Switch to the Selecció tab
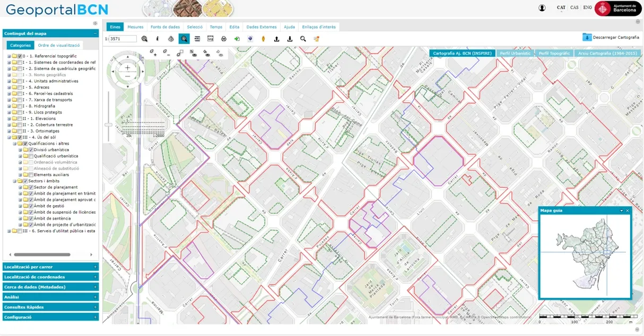The height and width of the screenshot is (336, 644). [195, 27]
